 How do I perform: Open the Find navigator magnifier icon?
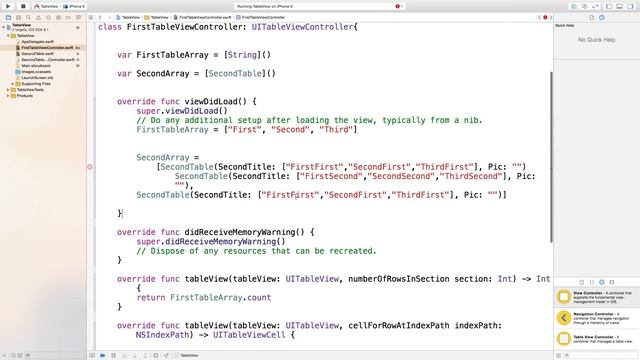[x=28, y=18]
